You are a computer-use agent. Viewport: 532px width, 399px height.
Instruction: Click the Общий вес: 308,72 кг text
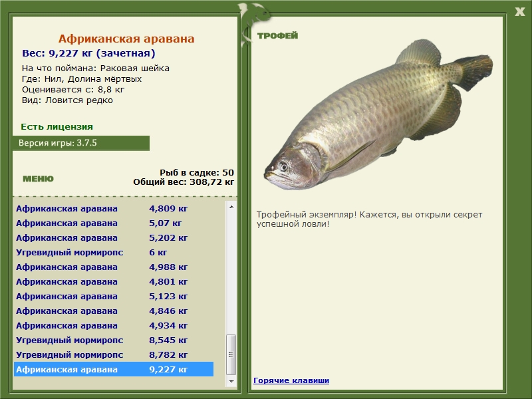[184, 182]
